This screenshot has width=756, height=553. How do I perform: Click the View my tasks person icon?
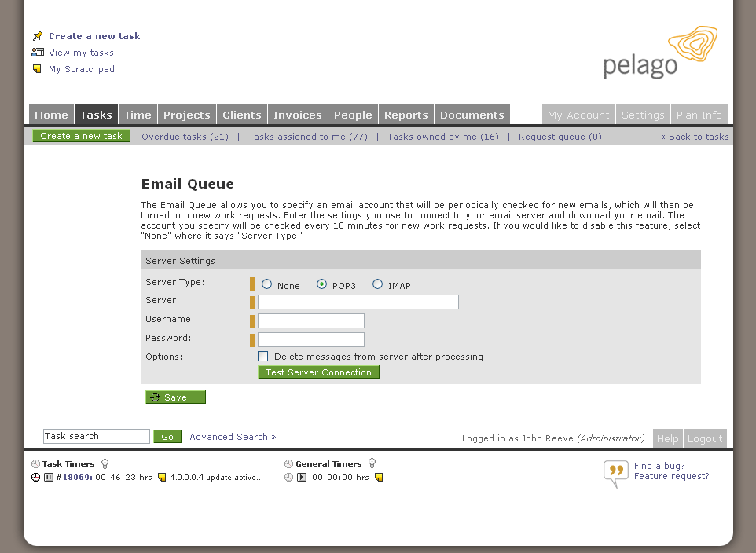[x=36, y=52]
